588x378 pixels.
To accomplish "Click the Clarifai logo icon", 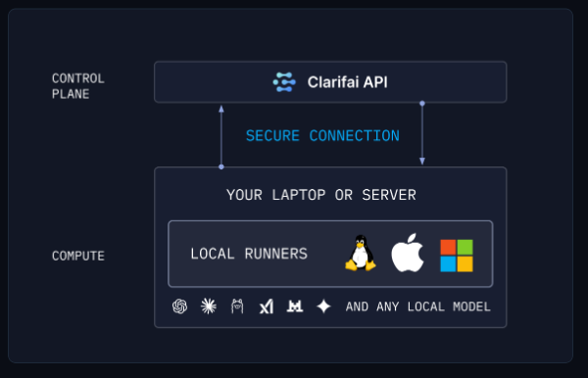I will [284, 82].
